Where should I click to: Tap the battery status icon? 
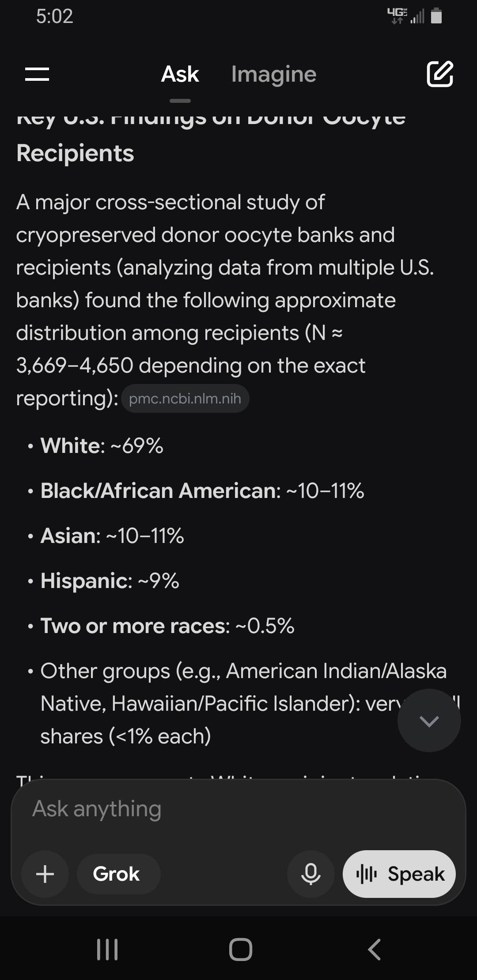pos(436,16)
